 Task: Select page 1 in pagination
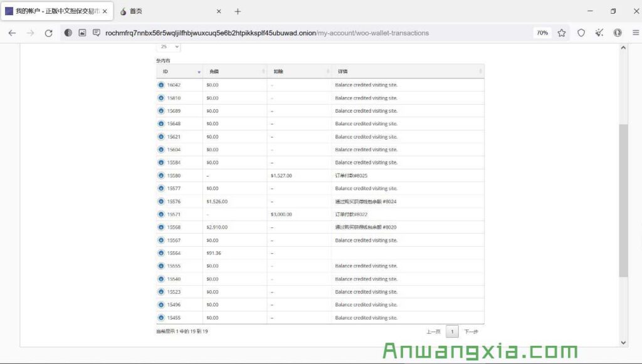[452, 331]
